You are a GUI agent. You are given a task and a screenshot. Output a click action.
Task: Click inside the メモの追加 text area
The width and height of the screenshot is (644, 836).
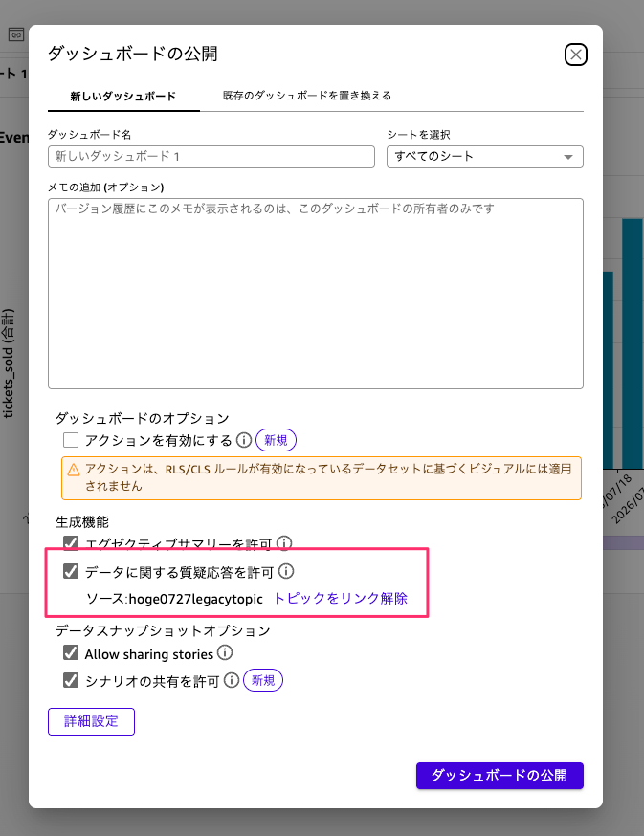click(x=316, y=294)
